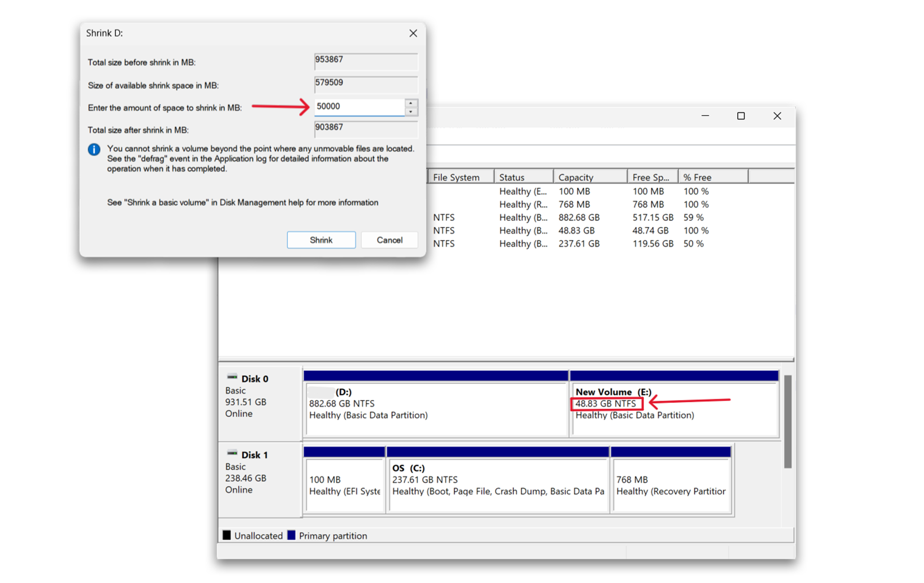
Task: Click the File System column header
Action: (457, 176)
